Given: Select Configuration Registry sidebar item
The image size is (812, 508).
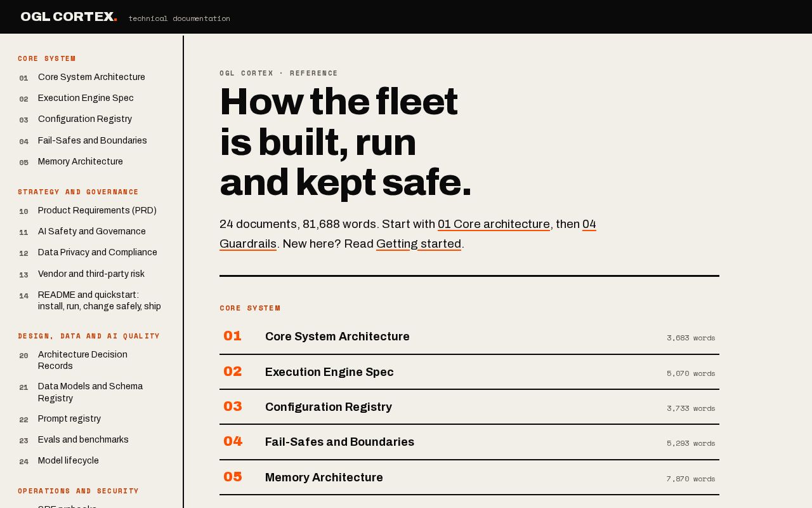Looking at the screenshot, I should [x=90, y=119].
